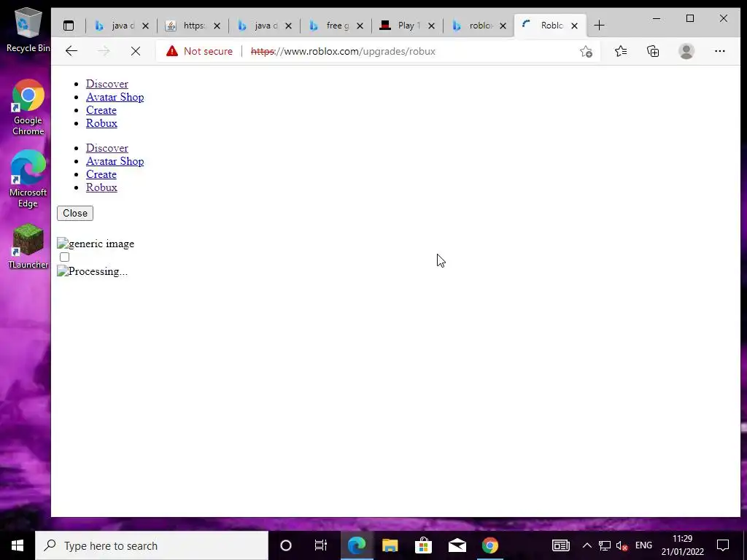Click the second Discover link
This screenshot has width=747, height=560.
pyautogui.click(x=107, y=148)
